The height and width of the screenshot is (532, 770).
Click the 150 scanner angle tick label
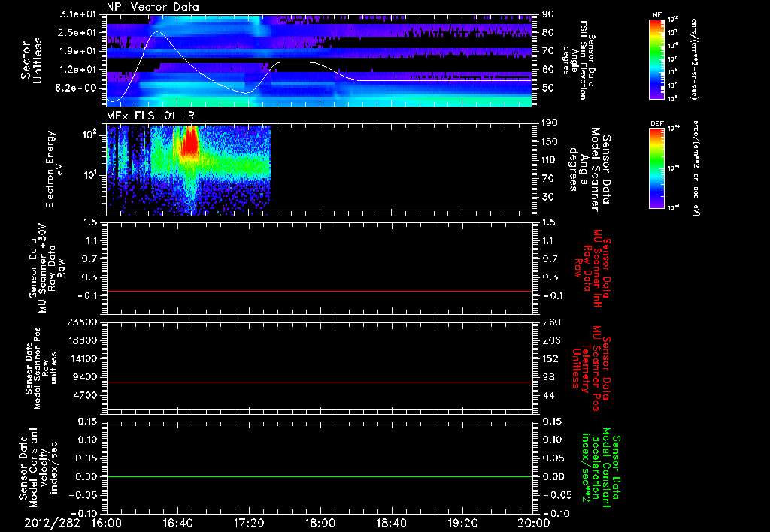[550, 141]
